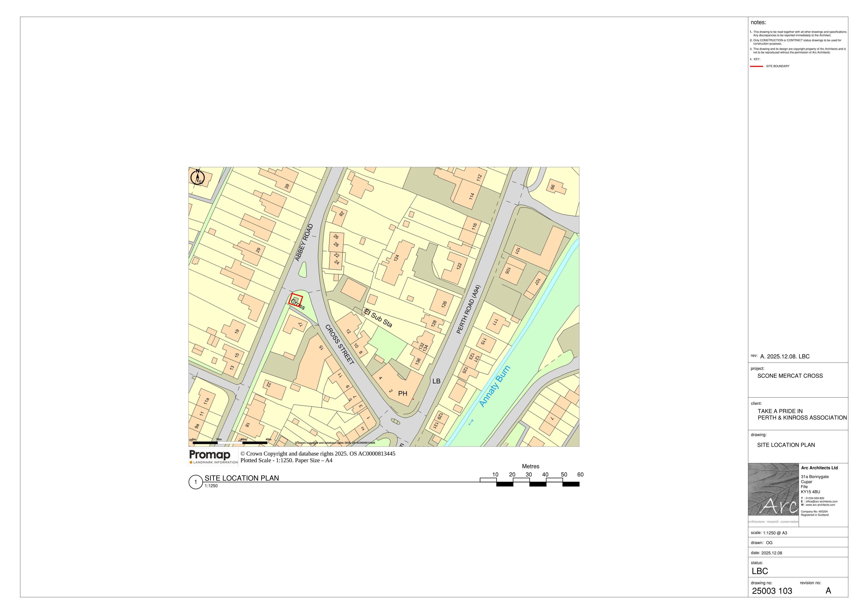
Task: Click the Annaty Burn water label
Action: (494, 386)
